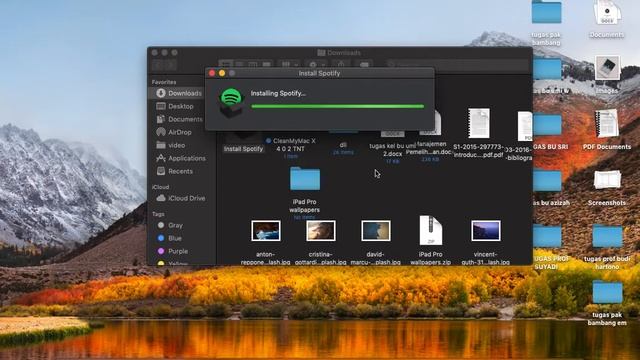
Task: Click the "Installing Spotify..." status text
Action: pos(278,93)
